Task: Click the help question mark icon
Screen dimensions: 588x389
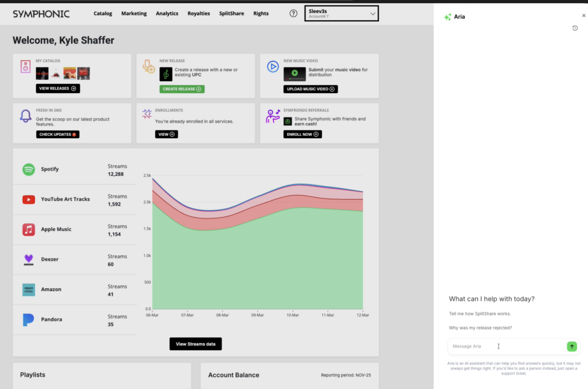Action: coord(293,13)
